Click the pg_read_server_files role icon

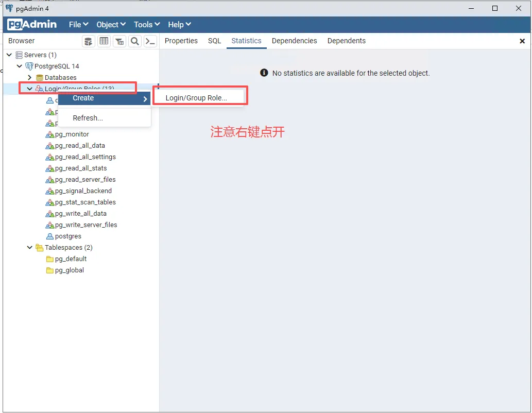click(x=50, y=180)
